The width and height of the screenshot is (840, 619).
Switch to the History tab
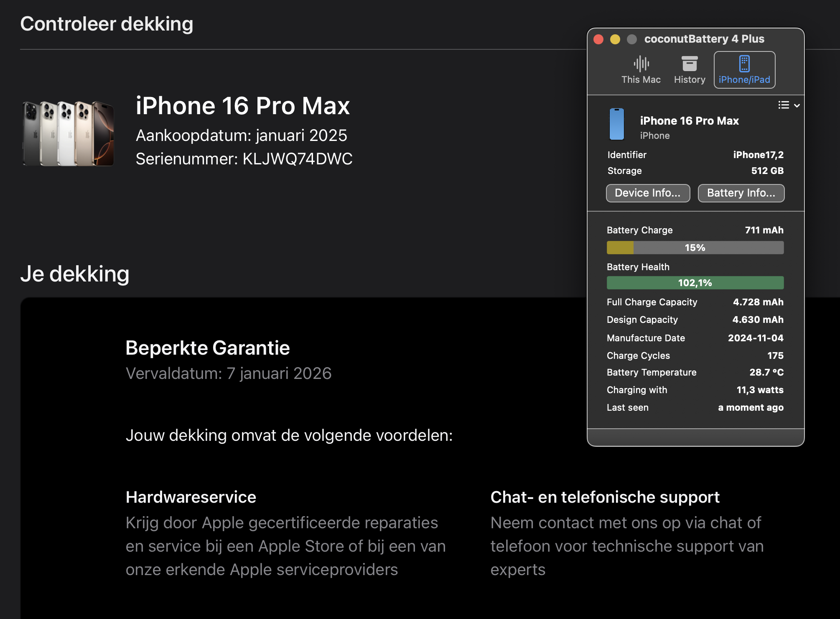[690, 70]
